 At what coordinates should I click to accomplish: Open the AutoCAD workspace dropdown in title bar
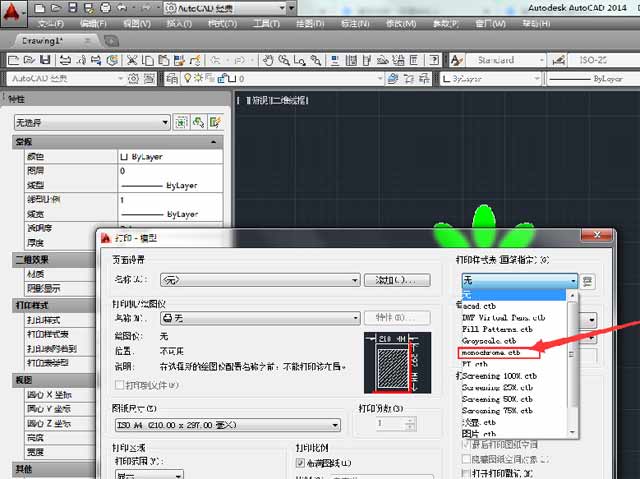click(x=226, y=8)
